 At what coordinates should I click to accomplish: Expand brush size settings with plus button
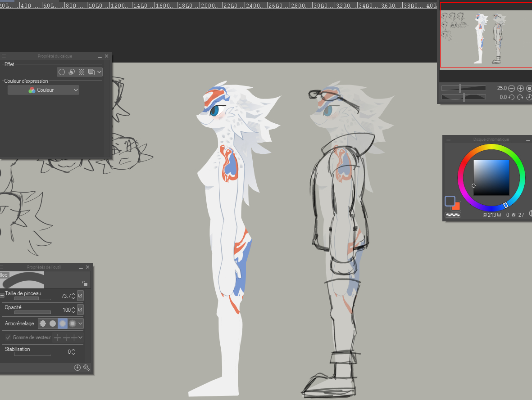2,296
